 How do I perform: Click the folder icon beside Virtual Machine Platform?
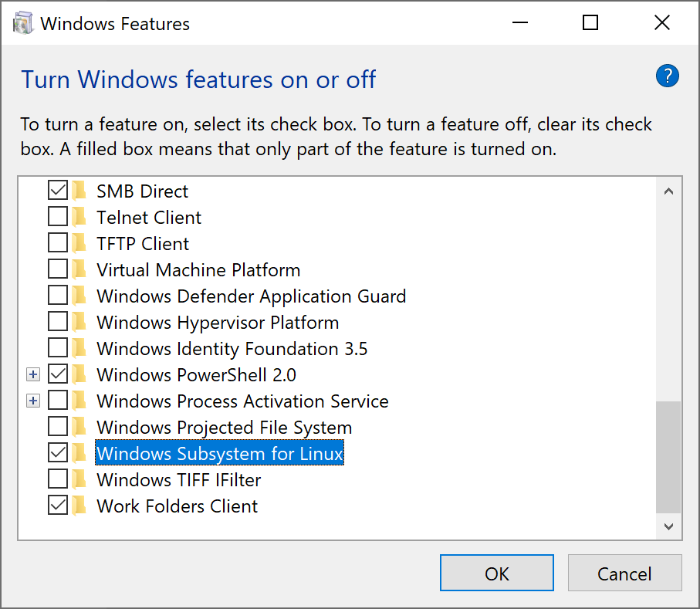79,269
